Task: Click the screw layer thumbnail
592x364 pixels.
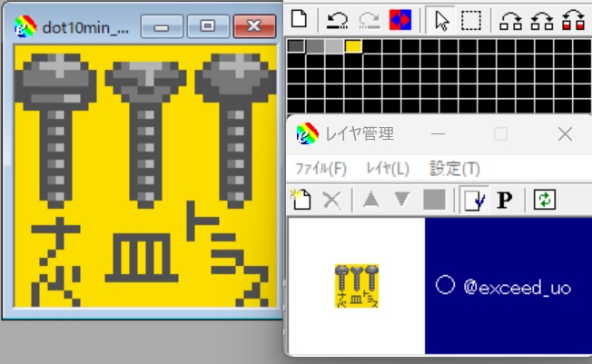Action: coord(357,286)
